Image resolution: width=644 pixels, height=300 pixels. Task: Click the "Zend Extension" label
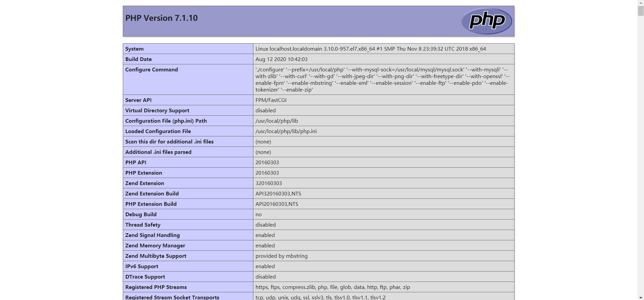pos(145,183)
